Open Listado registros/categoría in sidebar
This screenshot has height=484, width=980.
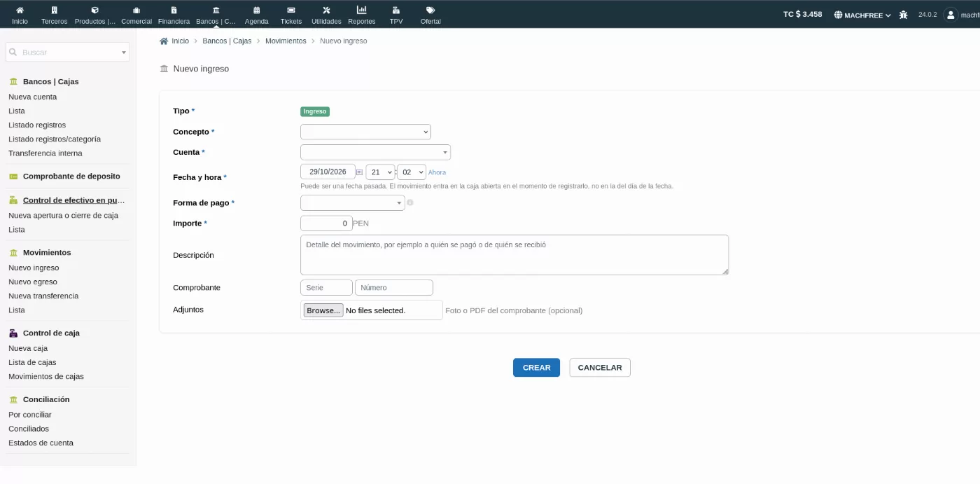(55, 139)
